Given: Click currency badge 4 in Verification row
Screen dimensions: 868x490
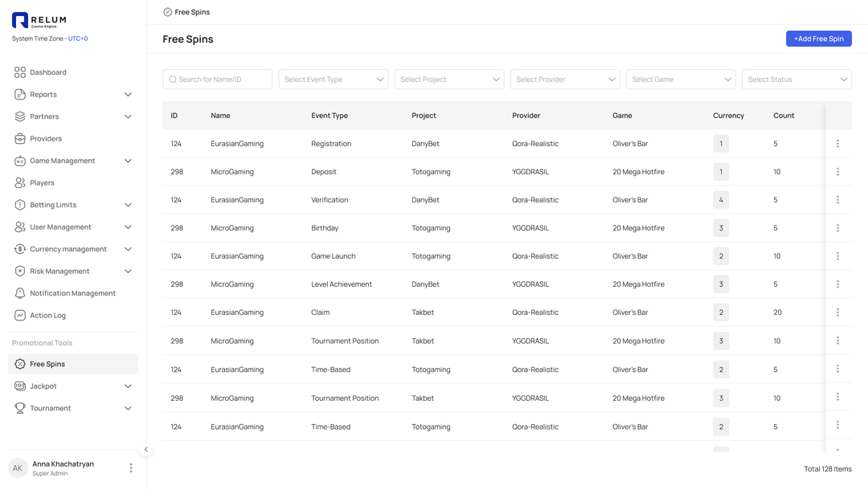Looking at the screenshot, I should 721,200.
